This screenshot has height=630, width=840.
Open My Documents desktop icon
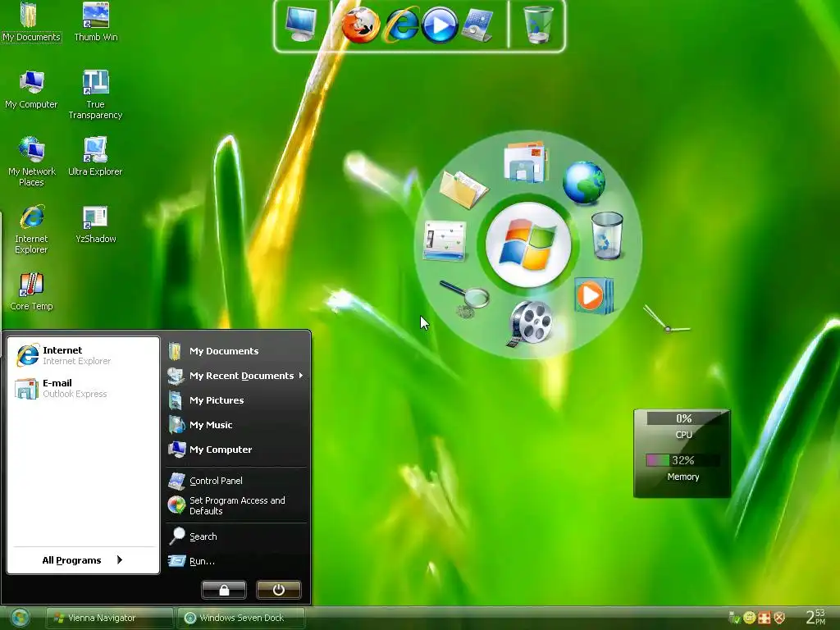coord(30,22)
